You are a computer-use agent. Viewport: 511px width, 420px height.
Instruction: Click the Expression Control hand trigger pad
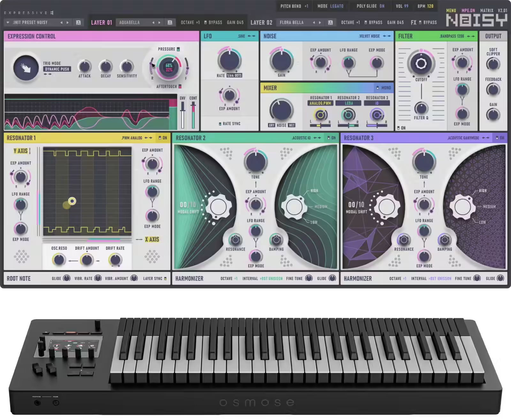click(x=26, y=68)
